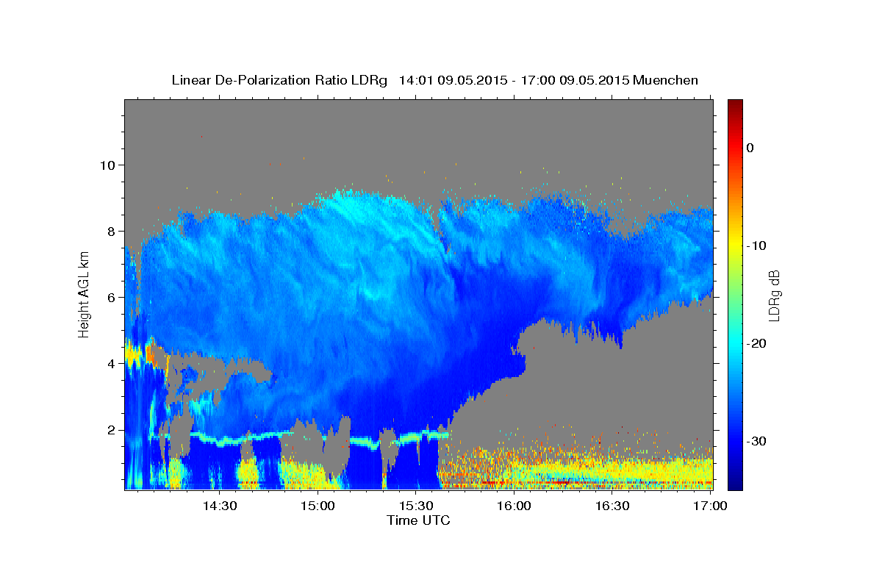Image resolution: width=882 pixels, height=588 pixels.
Task: Click the 'Muenchen' location label in title
Action: click(x=666, y=80)
